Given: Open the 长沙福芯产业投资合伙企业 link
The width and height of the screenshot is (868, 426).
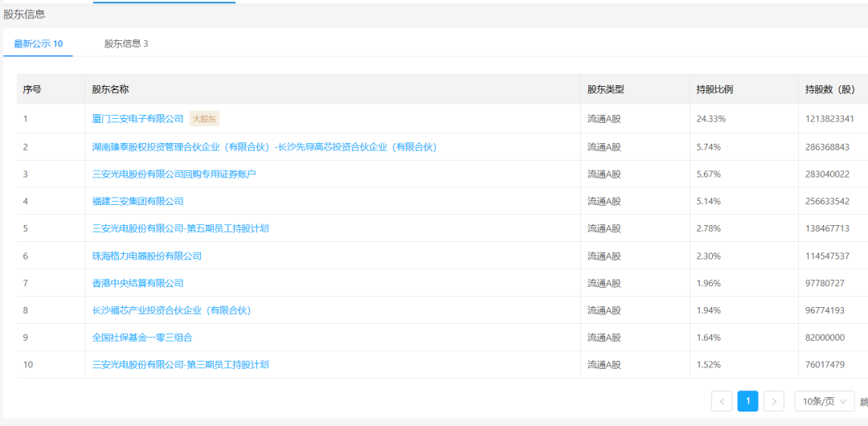Looking at the screenshot, I should [x=172, y=310].
